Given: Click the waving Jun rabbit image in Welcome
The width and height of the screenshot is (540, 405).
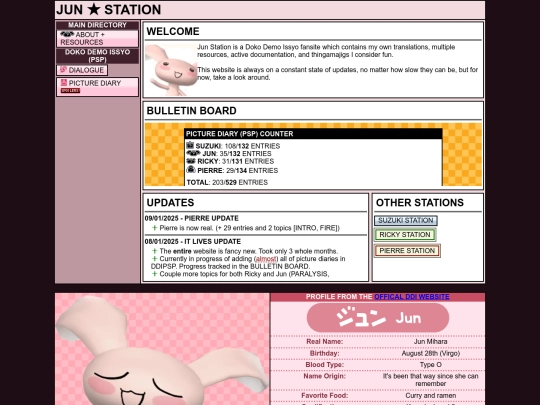Looking at the screenshot, I should 171,70.
